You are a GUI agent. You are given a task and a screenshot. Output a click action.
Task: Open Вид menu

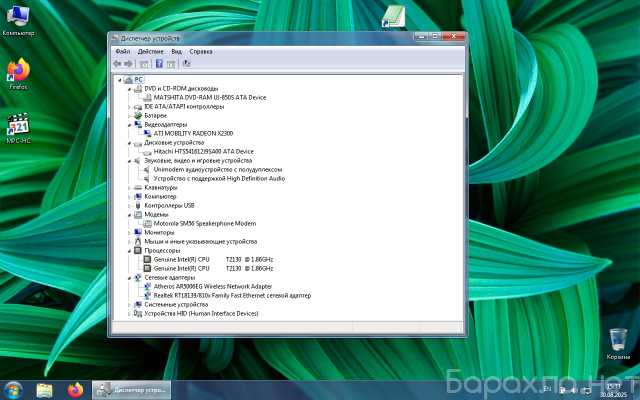(176, 51)
